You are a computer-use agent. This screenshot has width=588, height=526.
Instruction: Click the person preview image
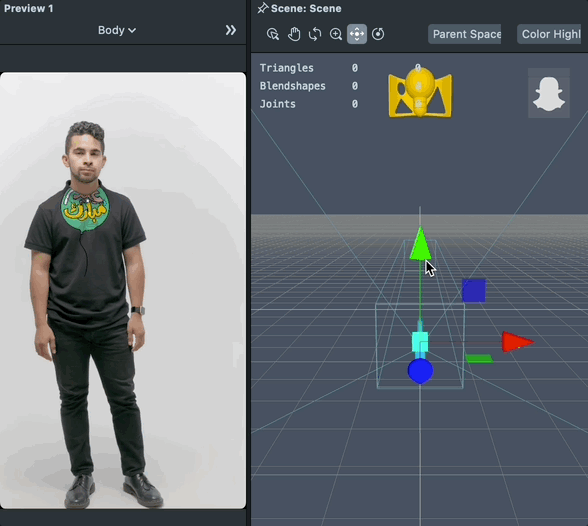123,291
